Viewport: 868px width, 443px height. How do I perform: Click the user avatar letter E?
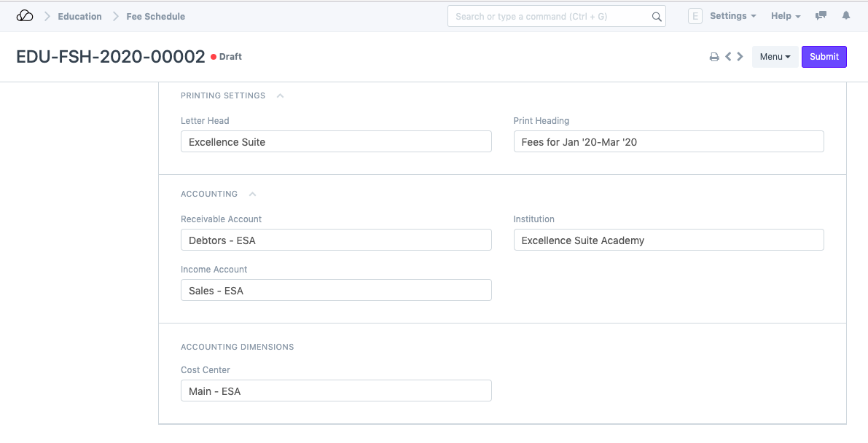695,16
